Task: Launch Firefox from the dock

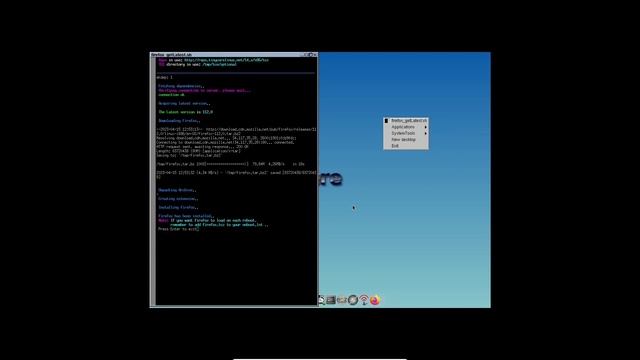Action: click(x=375, y=300)
